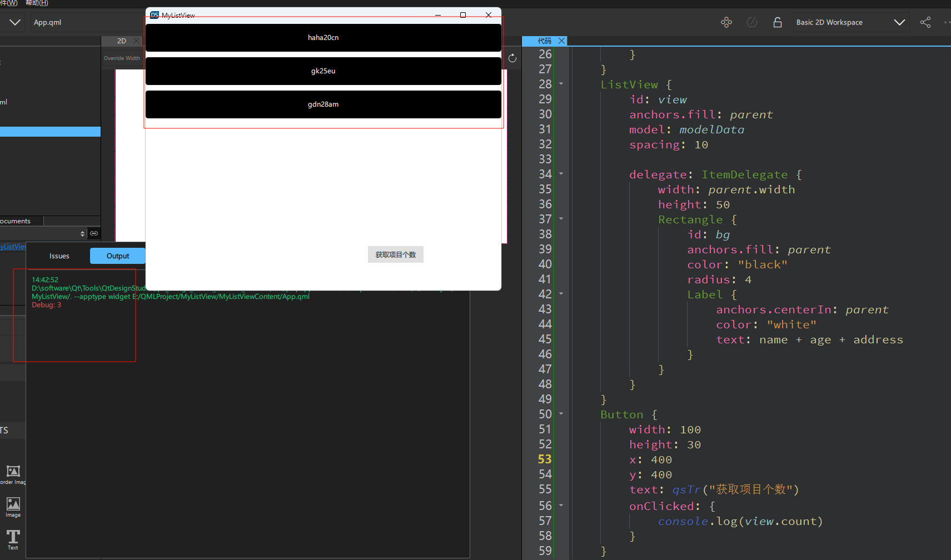Click 'radius: 4' code line
This screenshot has width=951, height=560.
(x=719, y=279)
